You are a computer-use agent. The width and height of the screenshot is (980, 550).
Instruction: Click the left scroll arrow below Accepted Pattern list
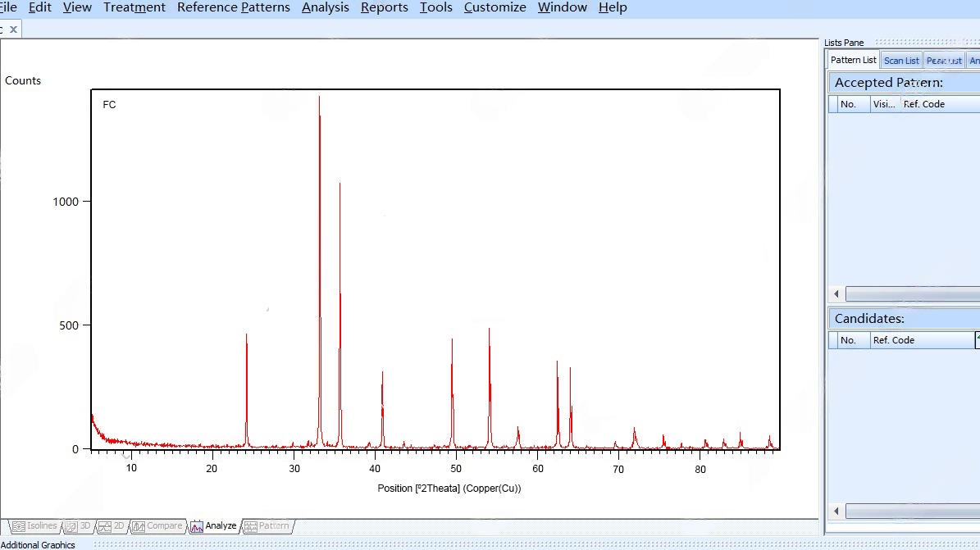point(835,293)
